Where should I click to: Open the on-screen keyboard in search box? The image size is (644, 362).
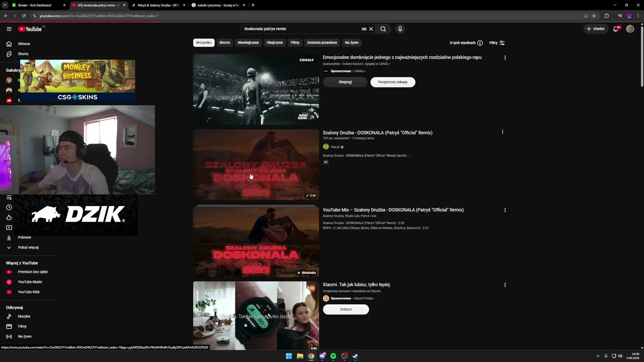364,29
